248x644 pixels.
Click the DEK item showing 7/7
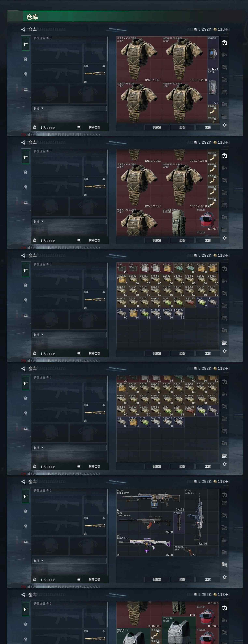pyautogui.click(x=213, y=88)
